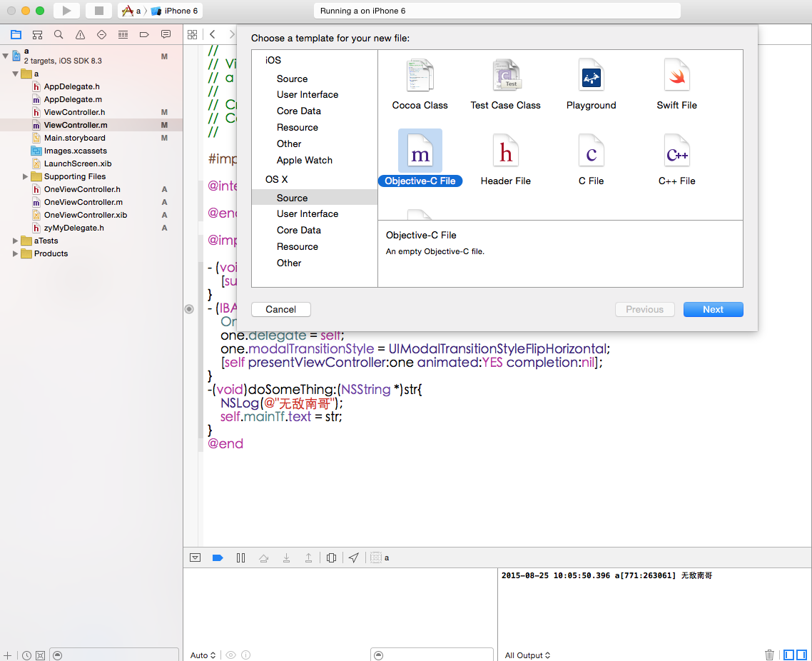Open the Auto variables scope dropdown
The image size is (812, 661).
coord(203,655)
